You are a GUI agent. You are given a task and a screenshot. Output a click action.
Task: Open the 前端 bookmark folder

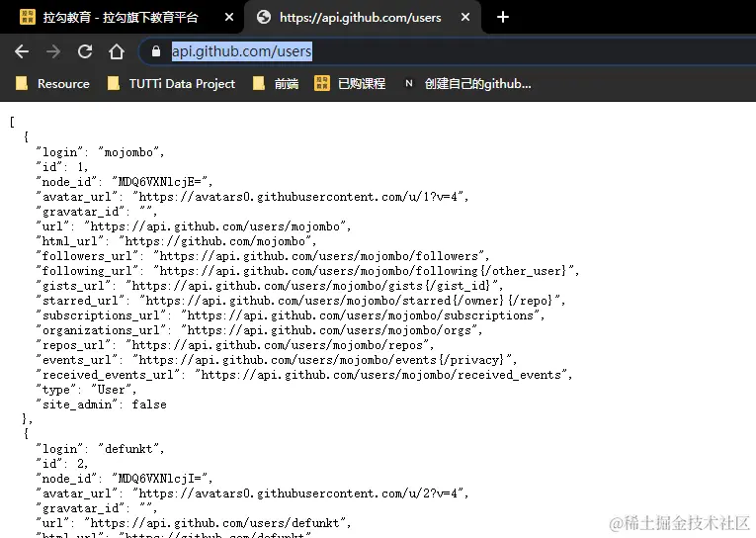276,84
